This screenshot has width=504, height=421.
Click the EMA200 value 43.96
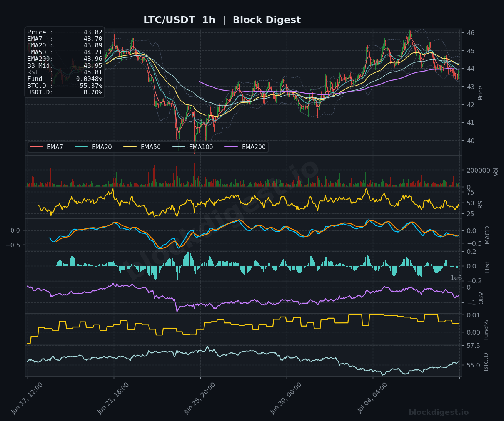click(93, 59)
